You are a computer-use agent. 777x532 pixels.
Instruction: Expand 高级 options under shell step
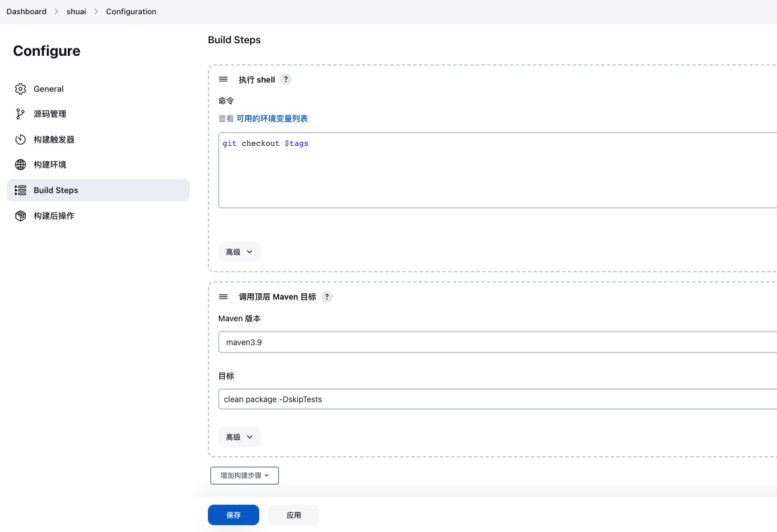click(239, 252)
